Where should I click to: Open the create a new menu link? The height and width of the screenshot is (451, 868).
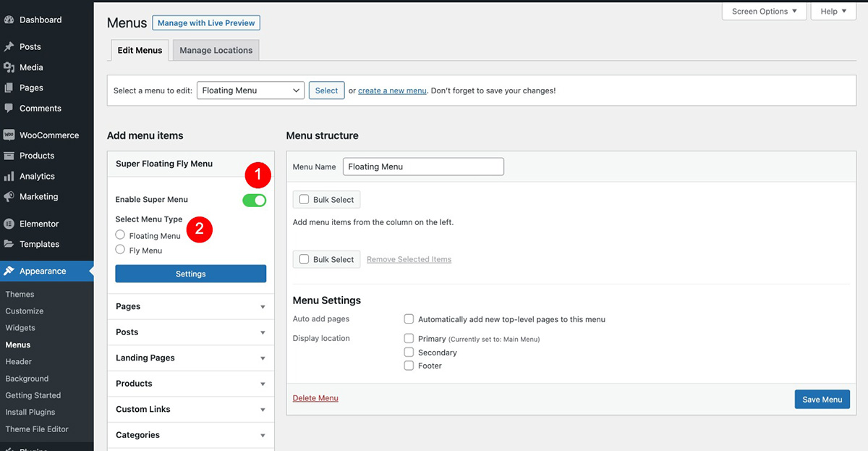click(391, 90)
